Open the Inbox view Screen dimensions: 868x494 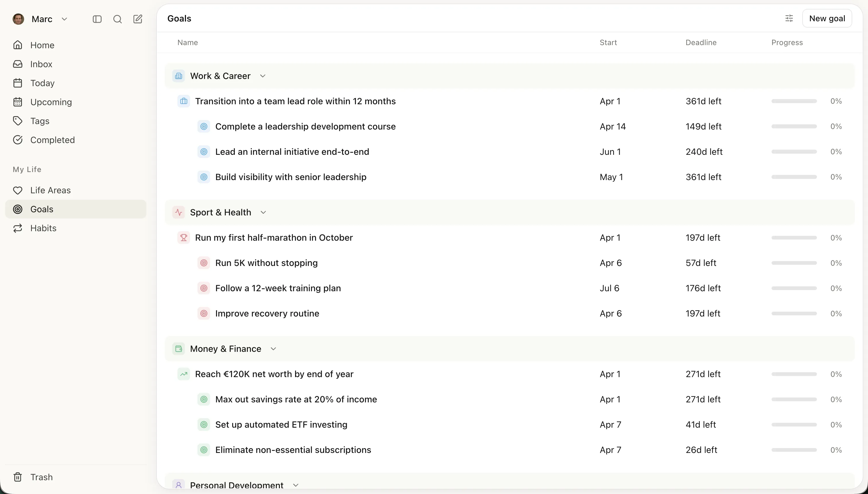pos(41,64)
